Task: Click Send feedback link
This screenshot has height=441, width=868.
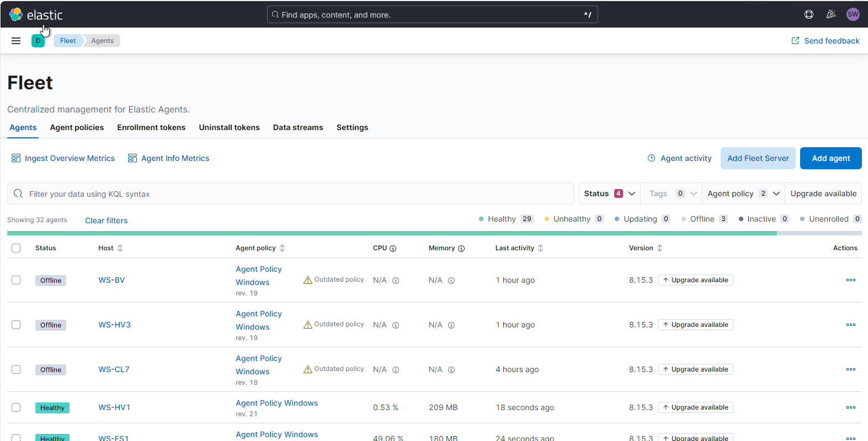Action: 826,41
